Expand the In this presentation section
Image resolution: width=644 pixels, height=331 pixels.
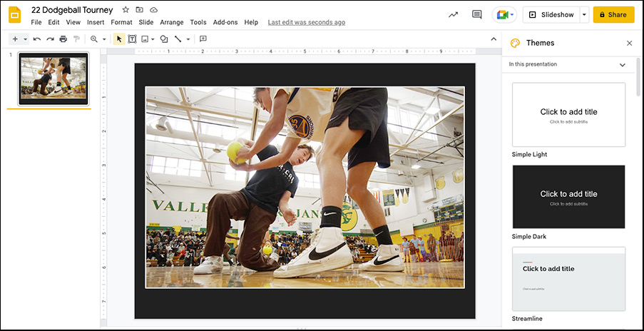(x=622, y=65)
